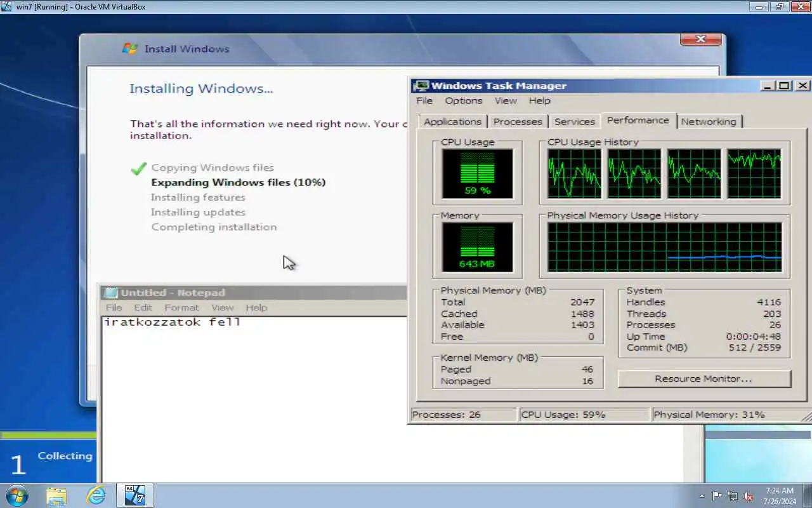Click the Windows logo in Install Windows
This screenshot has height=508, width=812.
130,49
